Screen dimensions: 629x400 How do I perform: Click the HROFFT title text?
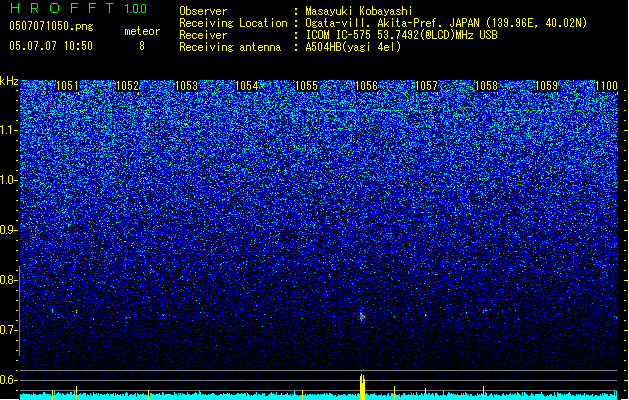(x=62, y=8)
